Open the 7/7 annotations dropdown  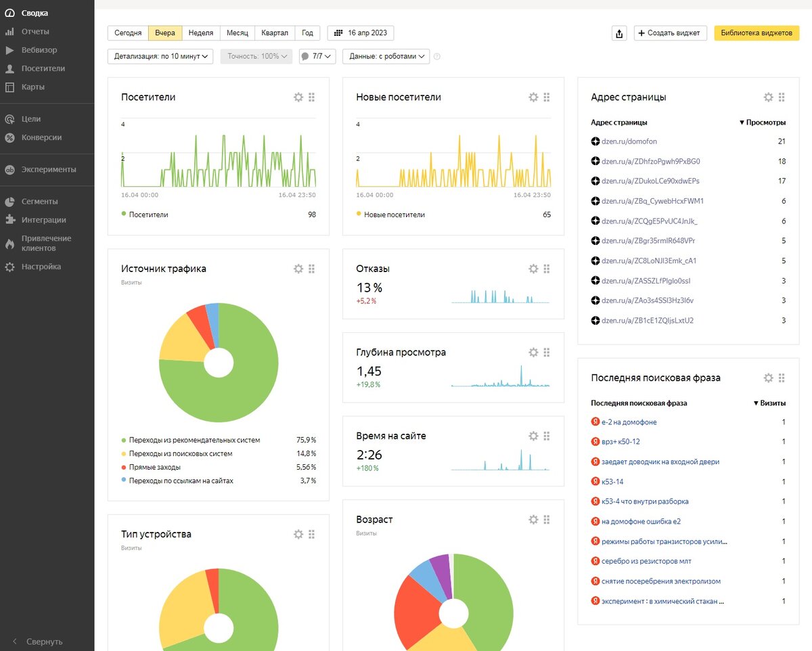pyautogui.click(x=317, y=57)
